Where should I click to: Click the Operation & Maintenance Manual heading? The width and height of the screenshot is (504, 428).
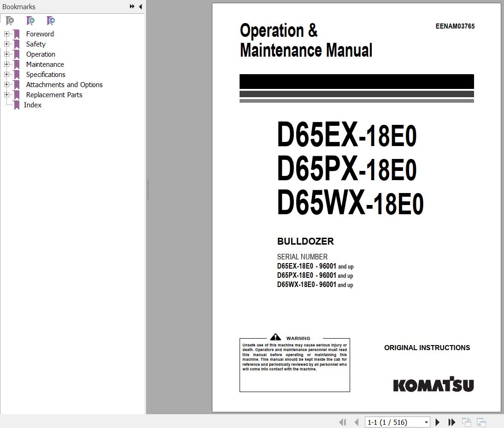coord(306,41)
